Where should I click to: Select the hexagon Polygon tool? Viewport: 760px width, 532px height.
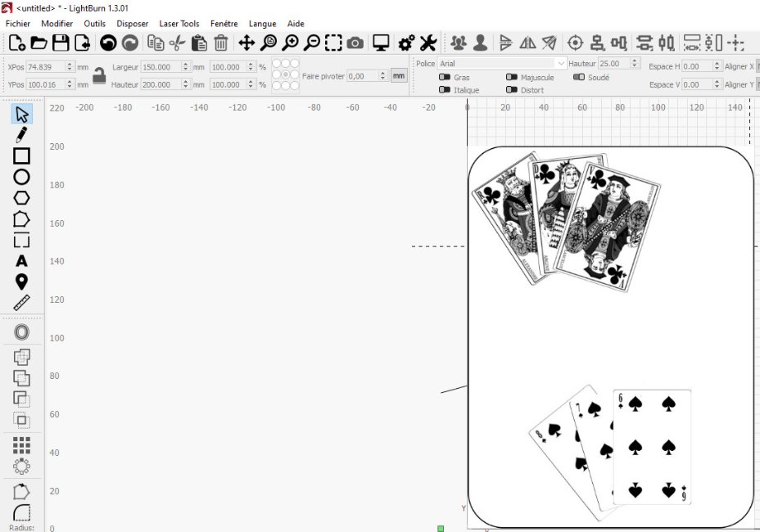(x=21, y=198)
